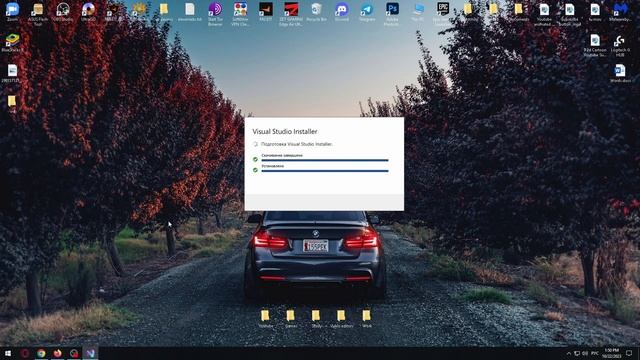Open the Malwarebytes desktop shortcut
Image resolution: width=640 pixels, height=360 pixels.
pos(620,11)
